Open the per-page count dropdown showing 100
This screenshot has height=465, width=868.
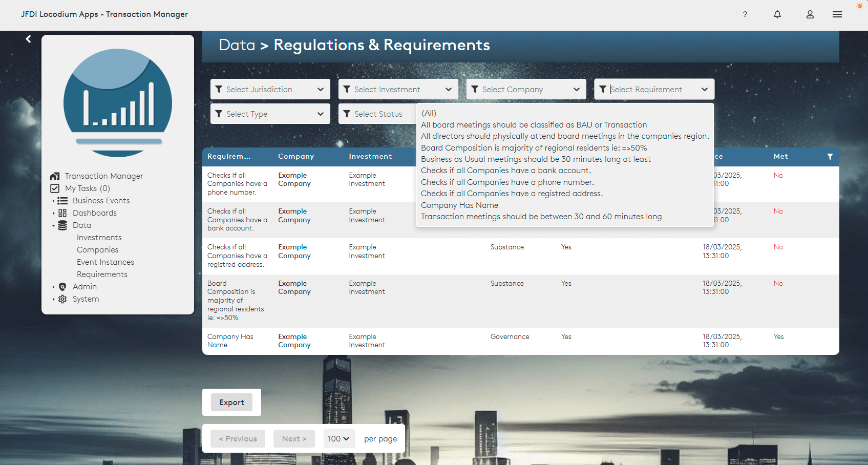pos(338,438)
